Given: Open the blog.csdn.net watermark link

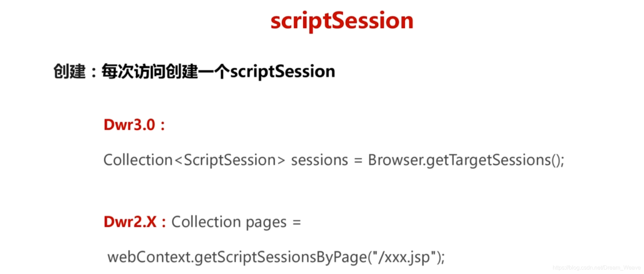Looking at the screenshot, I should click(596, 268).
